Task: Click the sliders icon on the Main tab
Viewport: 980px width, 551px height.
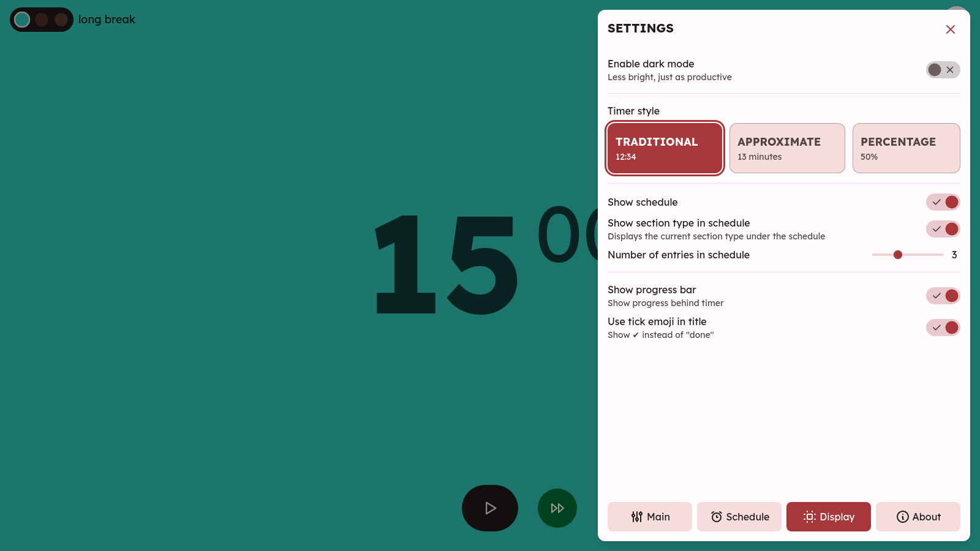Action: point(637,517)
